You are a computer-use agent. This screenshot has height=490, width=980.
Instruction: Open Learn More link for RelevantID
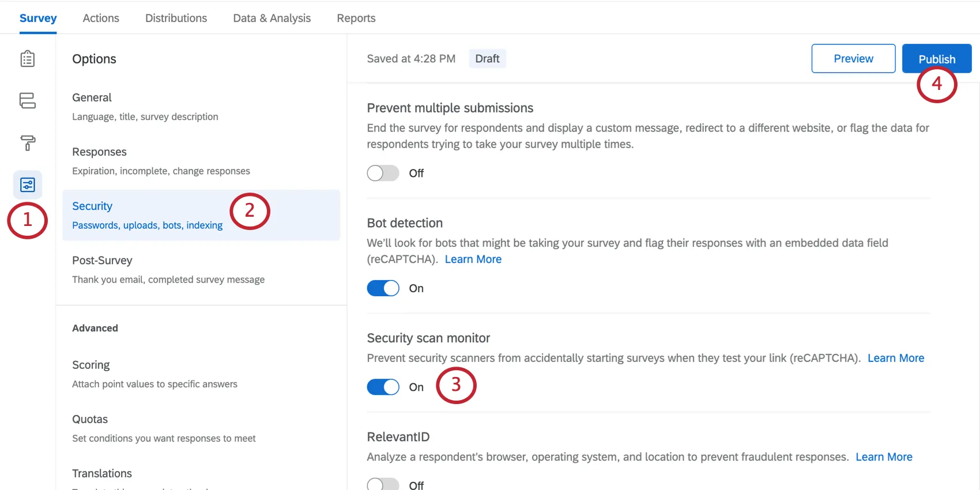884,457
